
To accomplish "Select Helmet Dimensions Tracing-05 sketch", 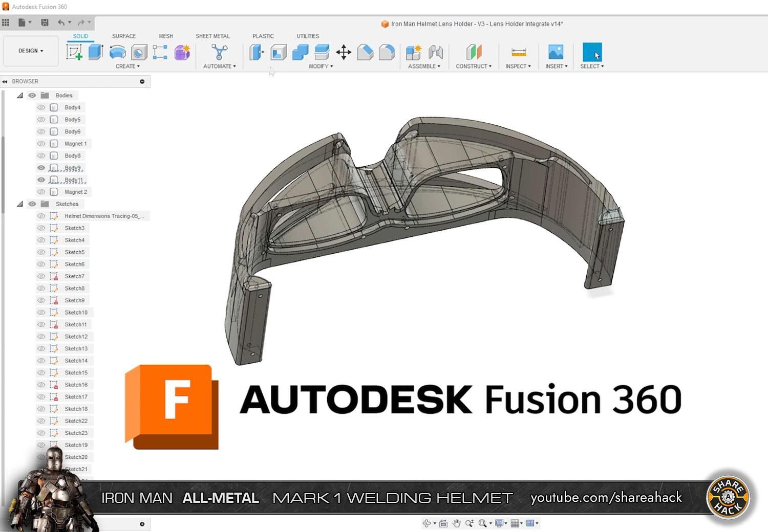I will click(x=104, y=216).
